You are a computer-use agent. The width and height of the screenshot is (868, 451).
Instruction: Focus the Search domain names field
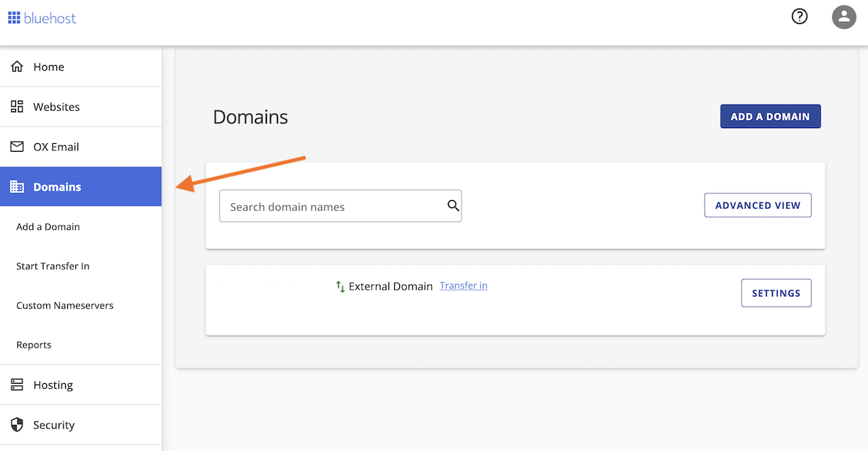pyautogui.click(x=333, y=207)
